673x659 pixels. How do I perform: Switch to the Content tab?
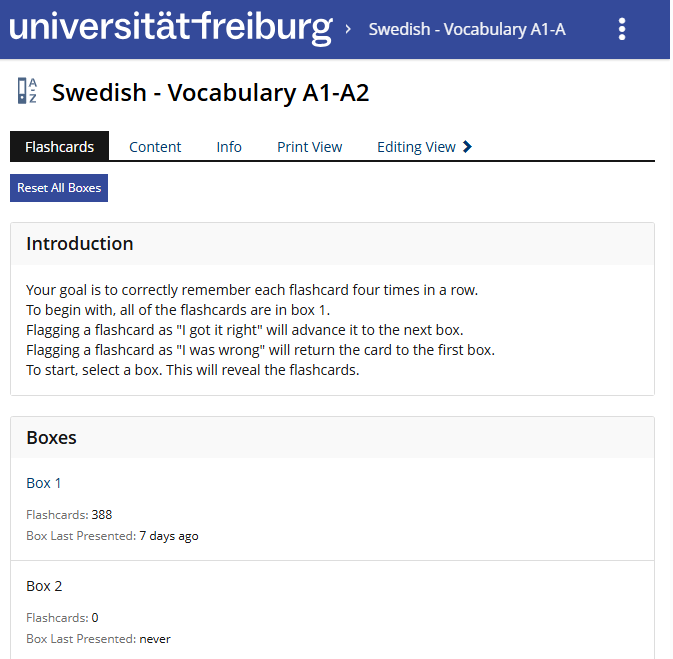[155, 147]
